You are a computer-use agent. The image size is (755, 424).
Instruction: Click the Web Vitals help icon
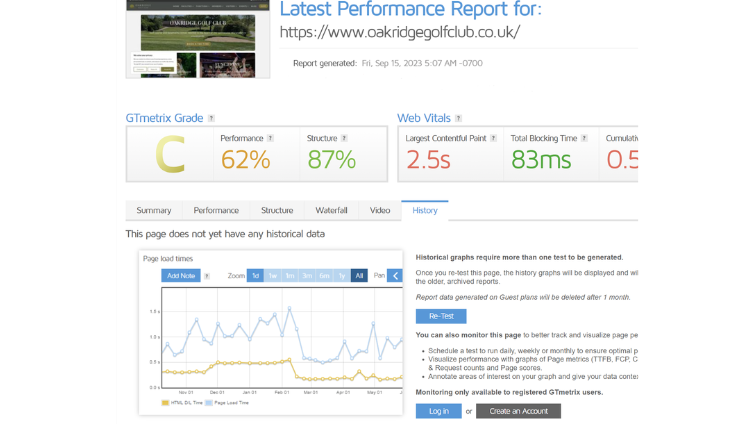coord(458,118)
